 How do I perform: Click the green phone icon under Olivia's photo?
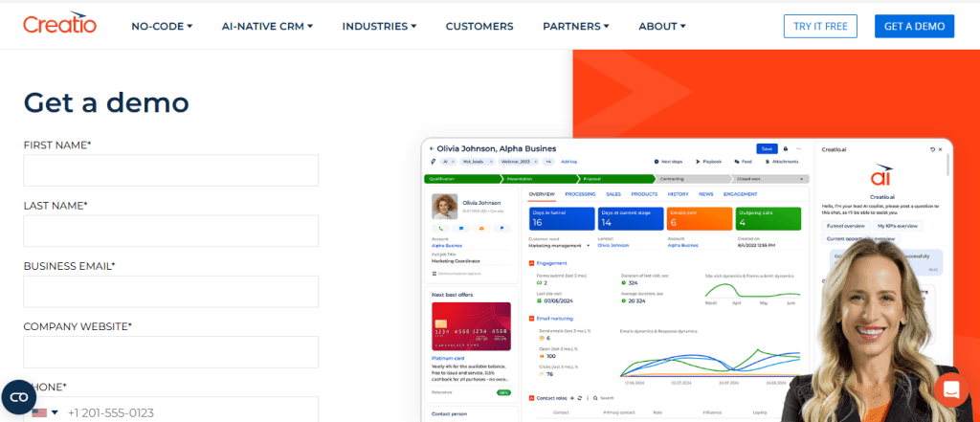(440, 228)
